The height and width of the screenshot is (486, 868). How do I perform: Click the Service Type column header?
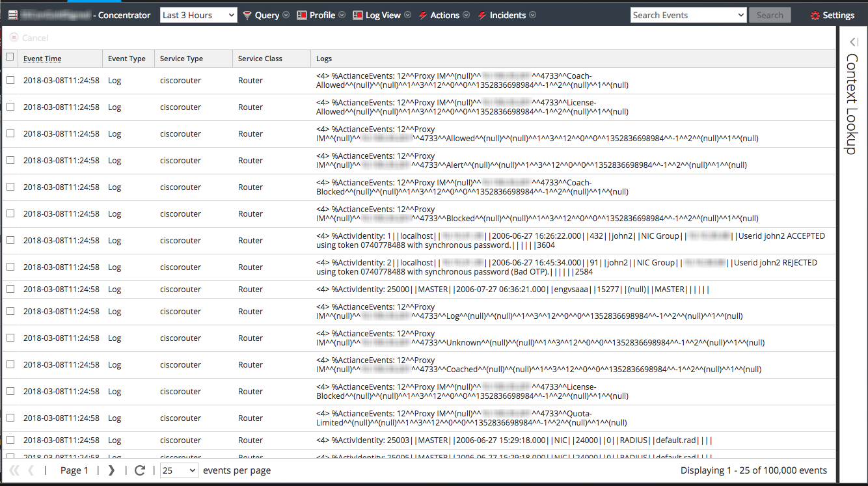click(x=182, y=59)
